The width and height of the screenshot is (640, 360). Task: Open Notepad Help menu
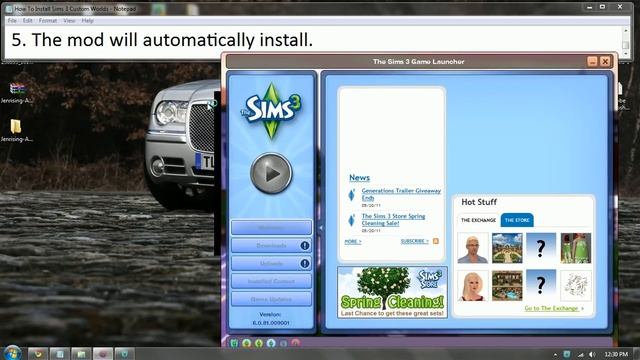coord(87,20)
